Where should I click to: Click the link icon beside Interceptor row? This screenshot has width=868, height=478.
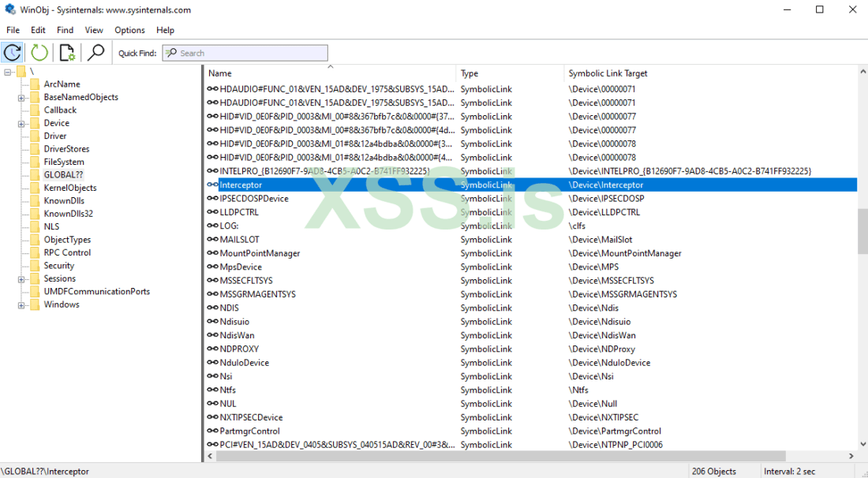pyautogui.click(x=212, y=185)
